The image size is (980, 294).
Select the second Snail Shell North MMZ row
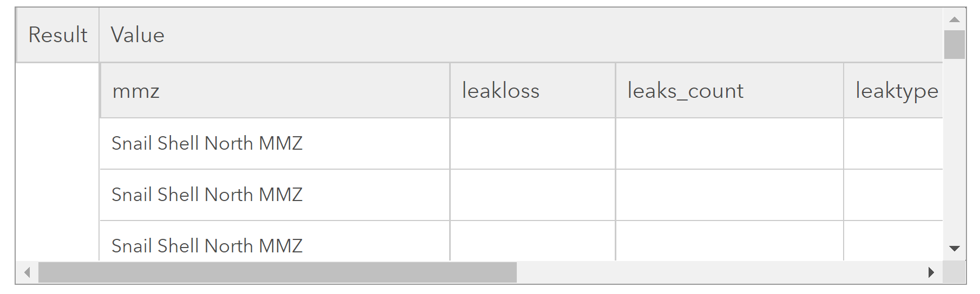click(207, 195)
